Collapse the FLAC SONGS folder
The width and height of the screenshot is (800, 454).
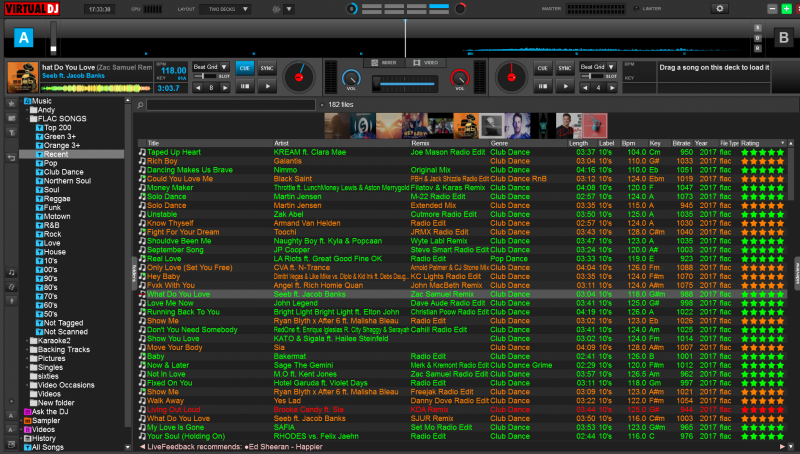click(27, 119)
